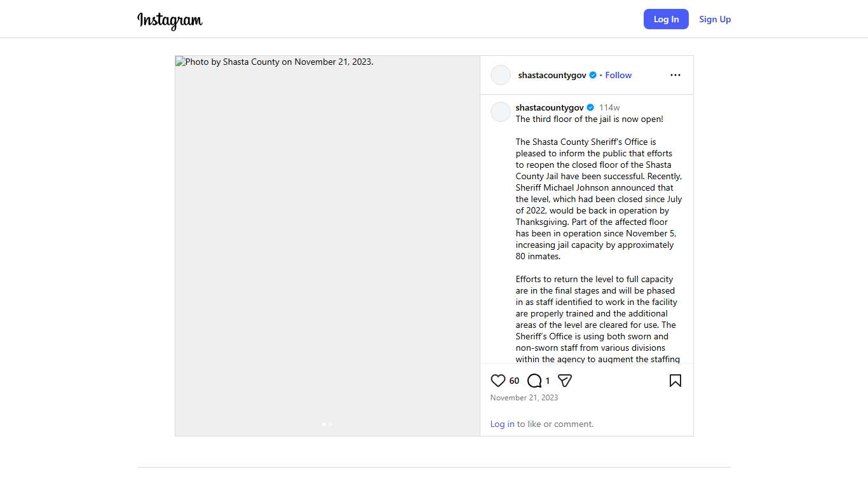Image resolution: width=868 pixels, height=488 pixels.
Task: Click the heart Like icon
Action: point(498,381)
